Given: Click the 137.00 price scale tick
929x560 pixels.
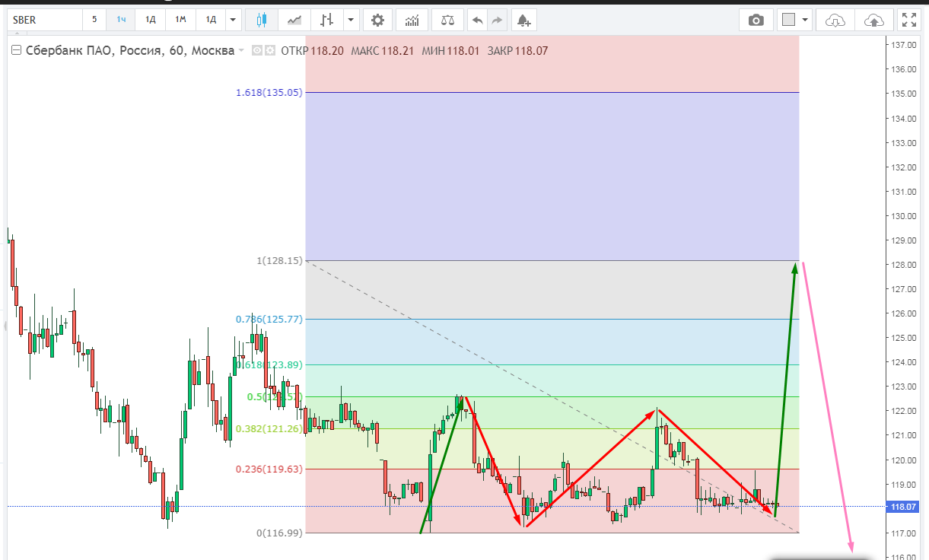Looking at the screenshot, I should 902,45.
